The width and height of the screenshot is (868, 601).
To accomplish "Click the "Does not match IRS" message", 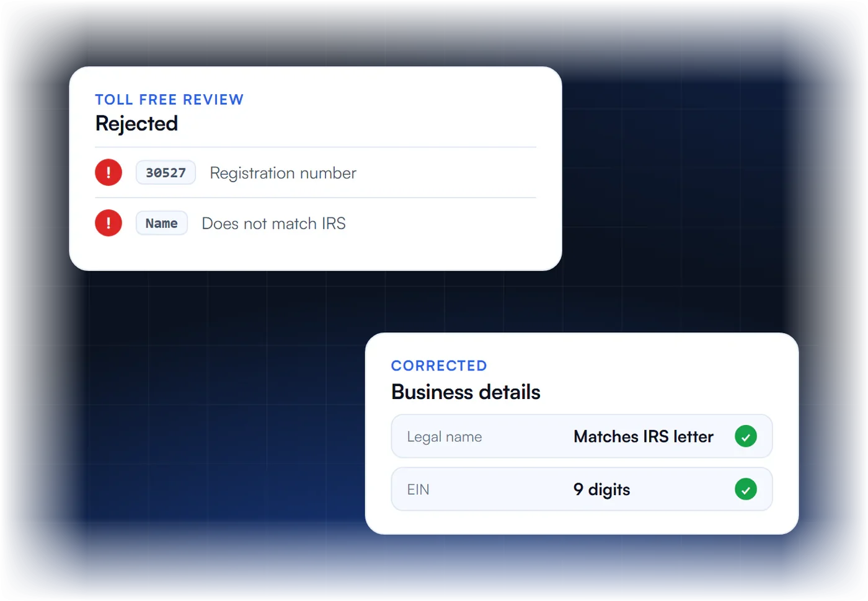I will [274, 224].
